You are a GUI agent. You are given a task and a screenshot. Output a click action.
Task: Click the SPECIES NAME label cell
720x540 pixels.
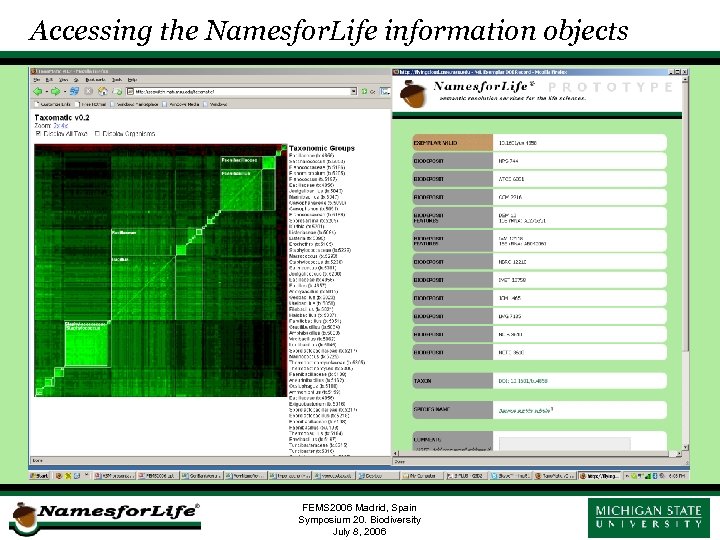pyautogui.click(x=453, y=409)
